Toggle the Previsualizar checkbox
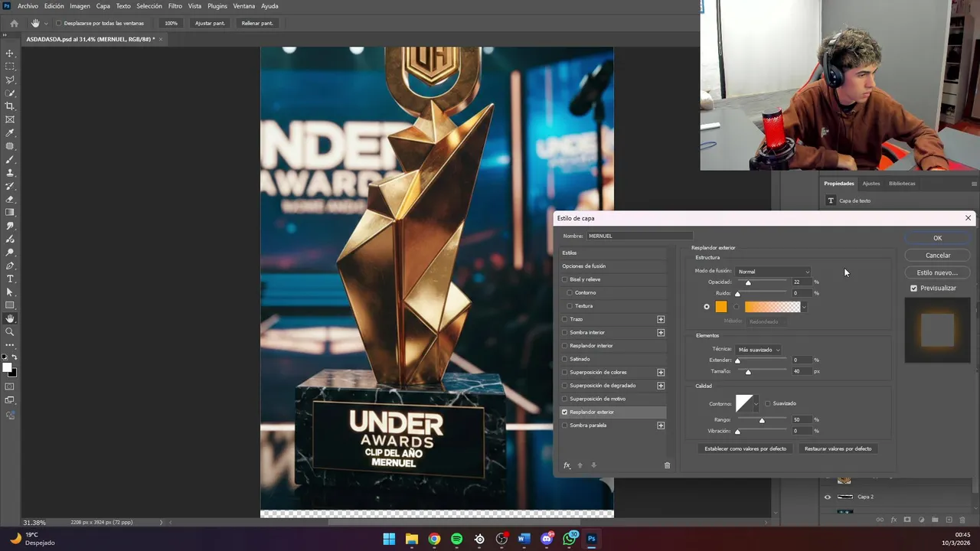 pyautogui.click(x=913, y=288)
